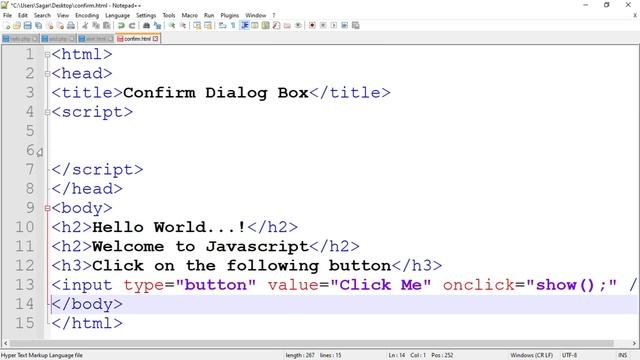Click the Cut scissors icon

[85, 25]
